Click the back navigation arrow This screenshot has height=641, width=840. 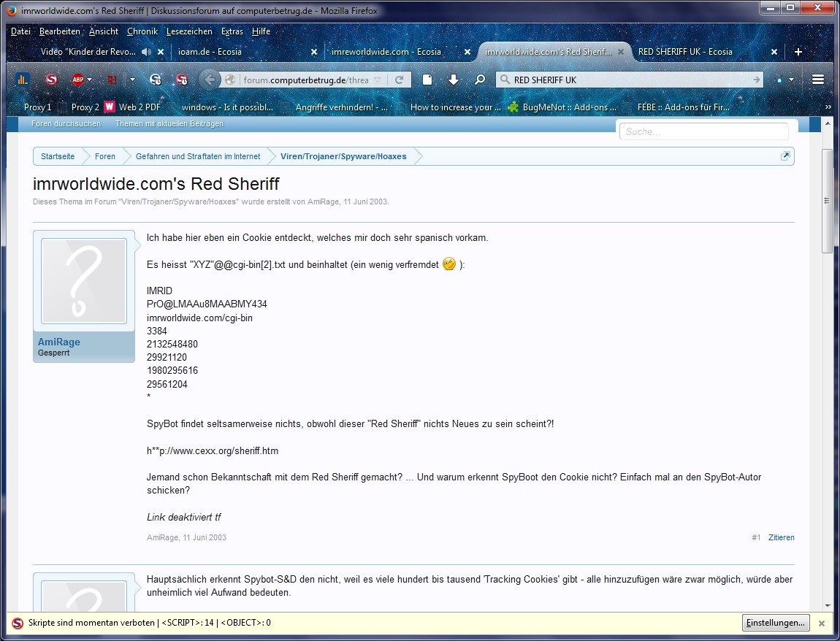[210, 80]
